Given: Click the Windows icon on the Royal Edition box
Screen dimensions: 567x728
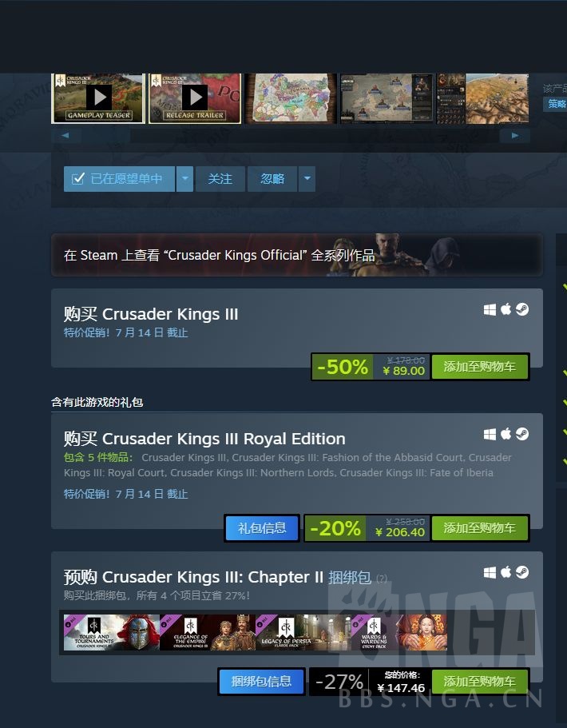Looking at the screenshot, I should click(x=490, y=434).
